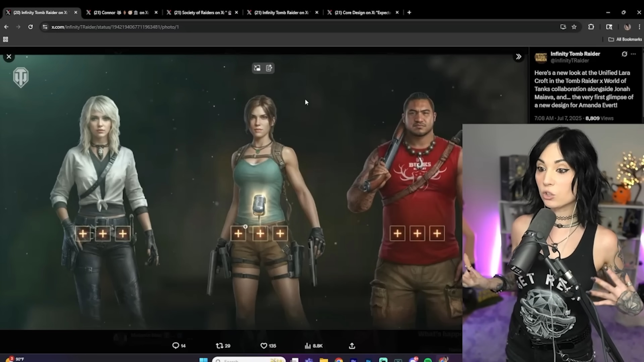
Task: Close the Society of Raiders tab
Action: (x=236, y=12)
